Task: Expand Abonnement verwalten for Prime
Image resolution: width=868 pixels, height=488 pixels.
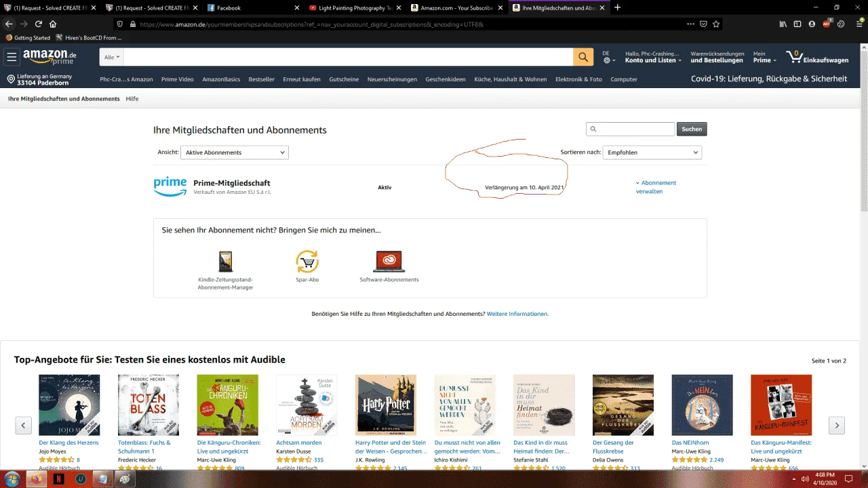Action: (656, 187)
